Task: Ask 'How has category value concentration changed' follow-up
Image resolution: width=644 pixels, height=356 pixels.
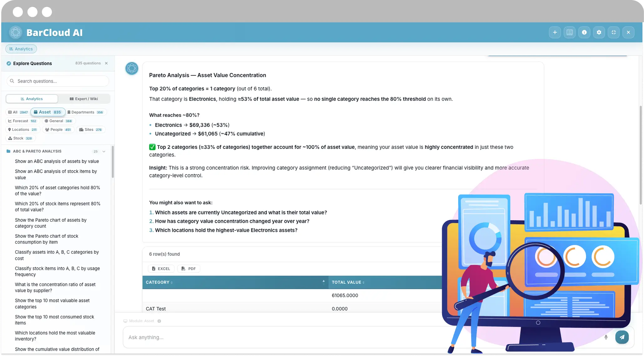Action: (x=232, y=221)
